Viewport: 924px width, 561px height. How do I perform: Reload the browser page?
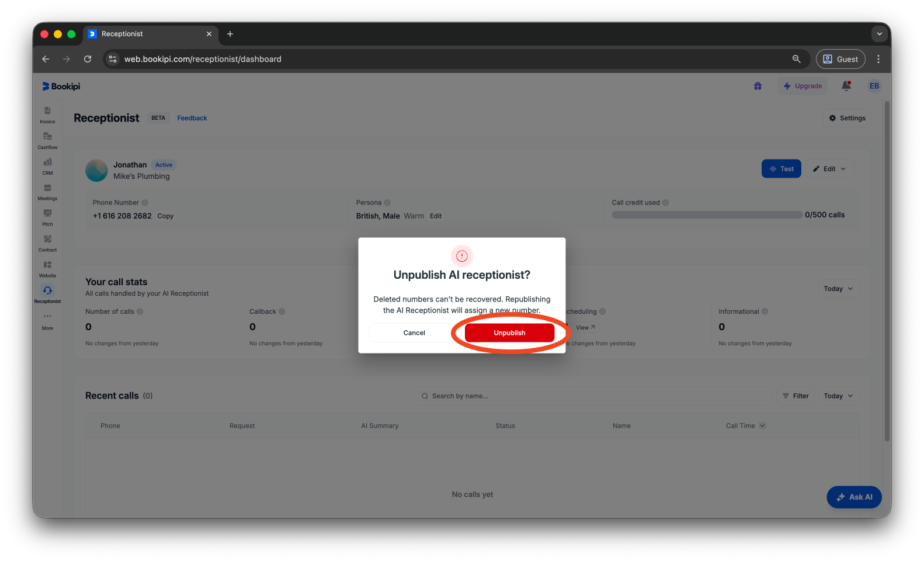pyautogui.click(x=88, y=59)
